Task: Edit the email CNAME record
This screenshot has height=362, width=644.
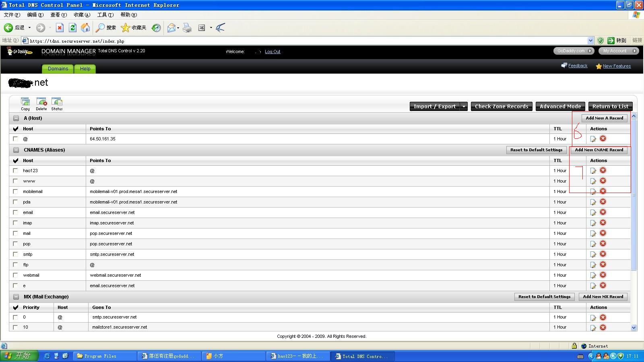Action: tap(593, 212)
